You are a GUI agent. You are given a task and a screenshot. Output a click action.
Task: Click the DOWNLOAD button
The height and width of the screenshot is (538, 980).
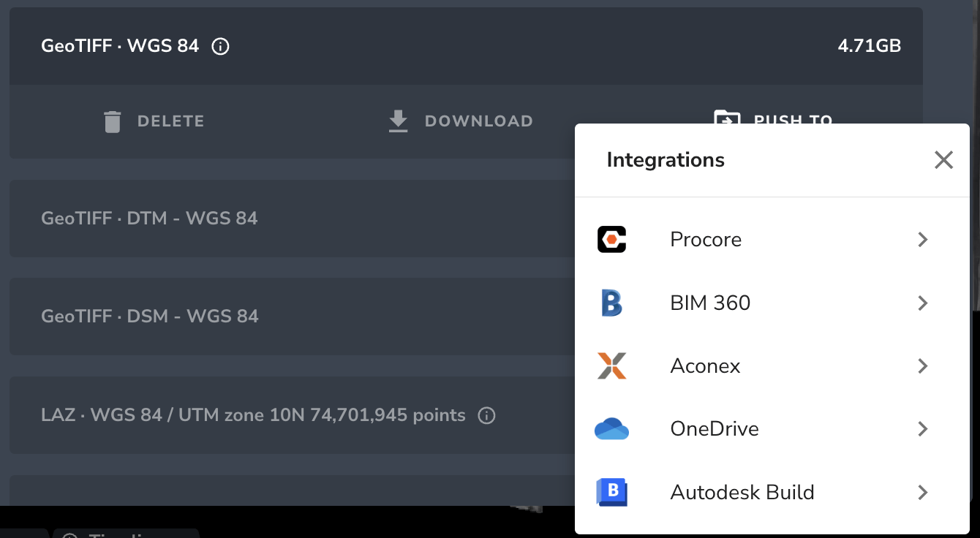459,121
